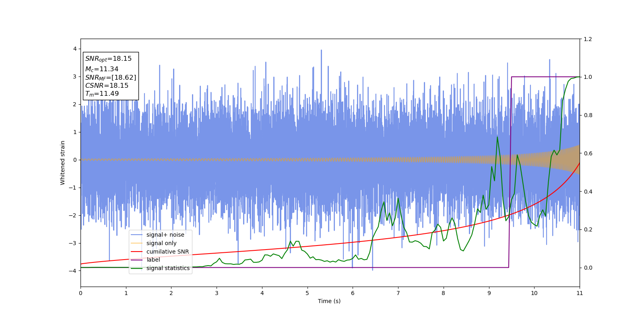Click the red cumilative SNR legend line
This screenshot has height=322, width=644.
pyautogui.click(x=137, y=252)
